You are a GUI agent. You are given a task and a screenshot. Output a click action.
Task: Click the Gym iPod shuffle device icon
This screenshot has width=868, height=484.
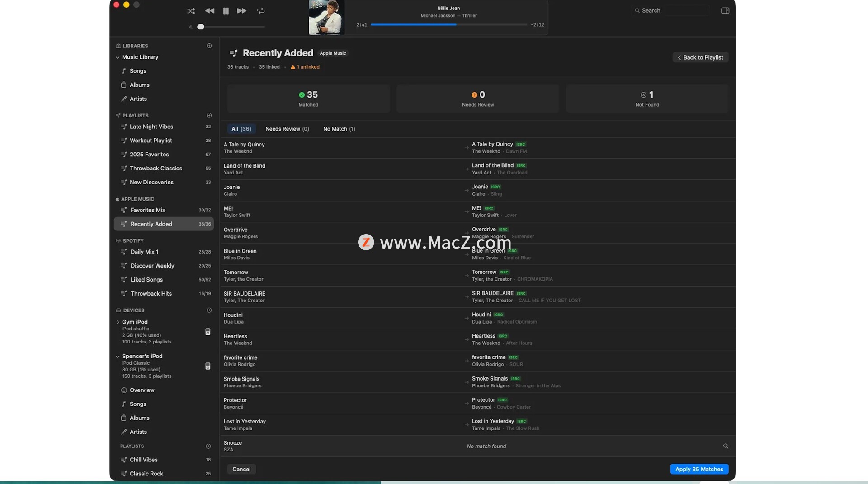(208, 332)
